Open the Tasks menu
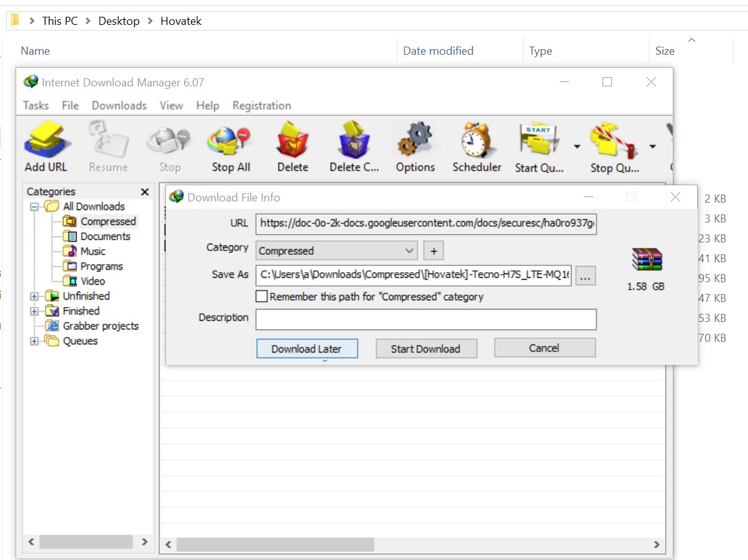The image size is (748, 560). (35, 106)
